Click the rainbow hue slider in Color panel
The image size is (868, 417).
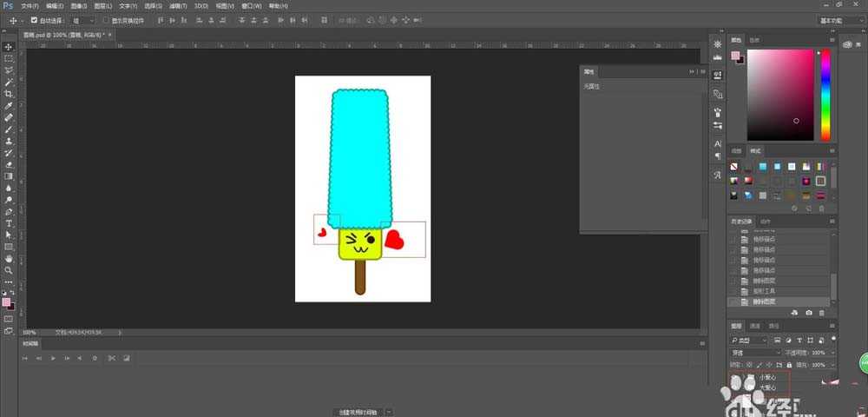825,94
